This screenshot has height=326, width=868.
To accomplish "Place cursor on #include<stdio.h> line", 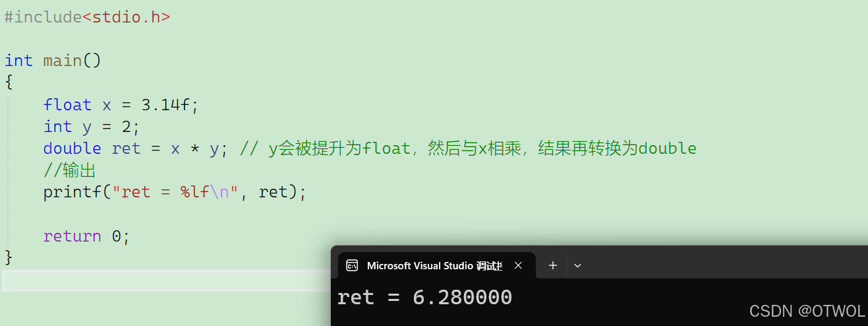I will (x=87, y=17).
